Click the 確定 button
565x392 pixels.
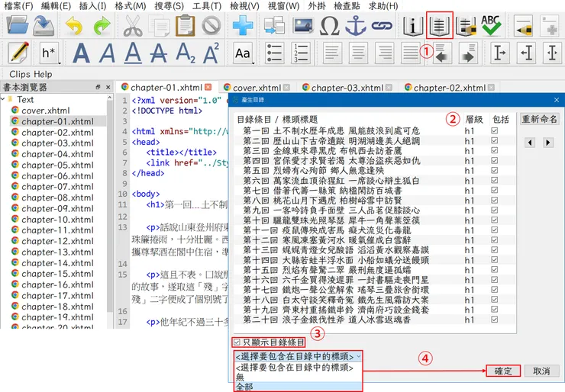click(503, 371)
